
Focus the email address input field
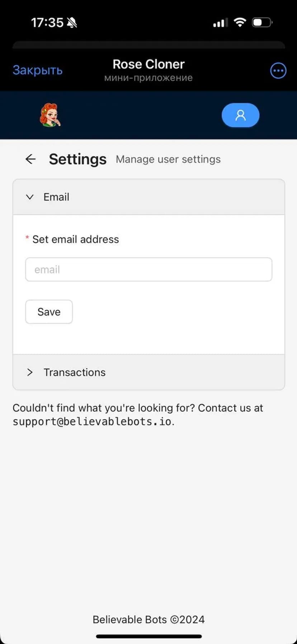tap(148, 269)
